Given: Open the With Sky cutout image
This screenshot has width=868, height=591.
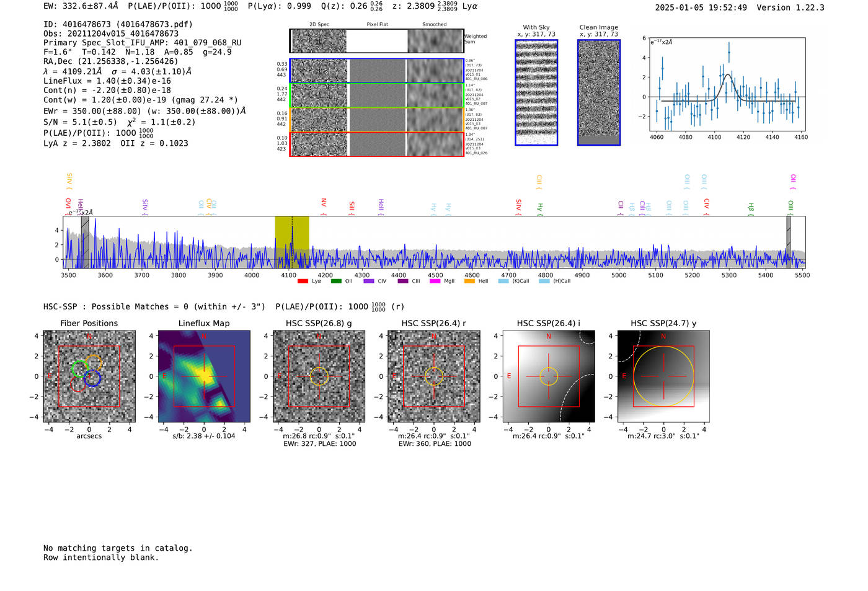Looking at the screenshot, I should click(536, 92).
